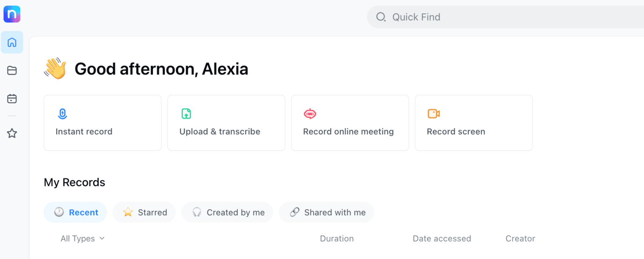Click the chevron beside All Types
The height and width of the screenshot is (259, 644).
(x=102, y=238)
